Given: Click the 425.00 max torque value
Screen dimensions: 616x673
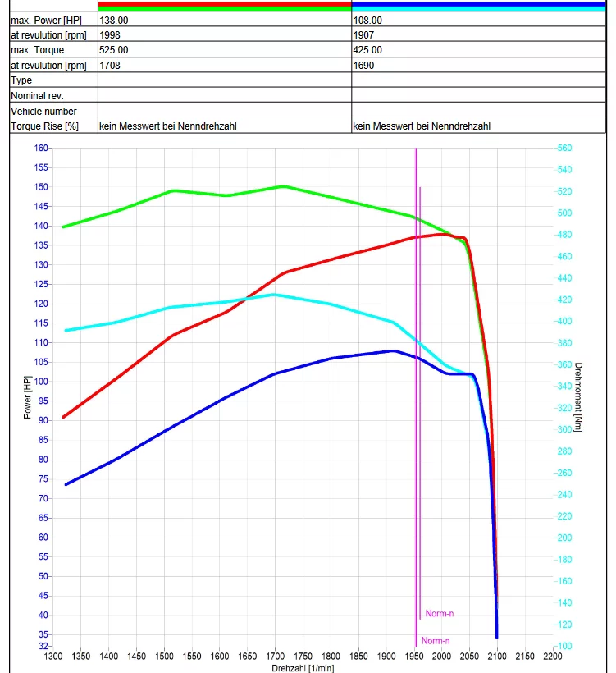Looking at the screenshot, I should coord(367,50).
